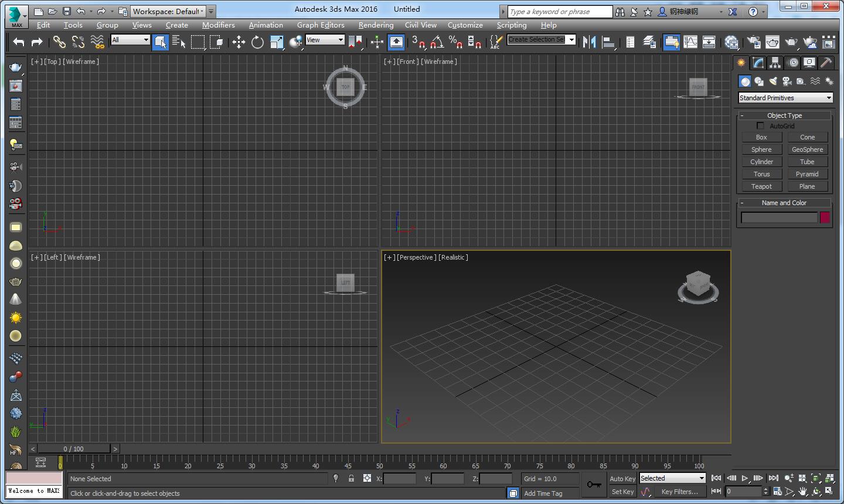Open reference coordinate system View dropdown

tap(325, 40)
